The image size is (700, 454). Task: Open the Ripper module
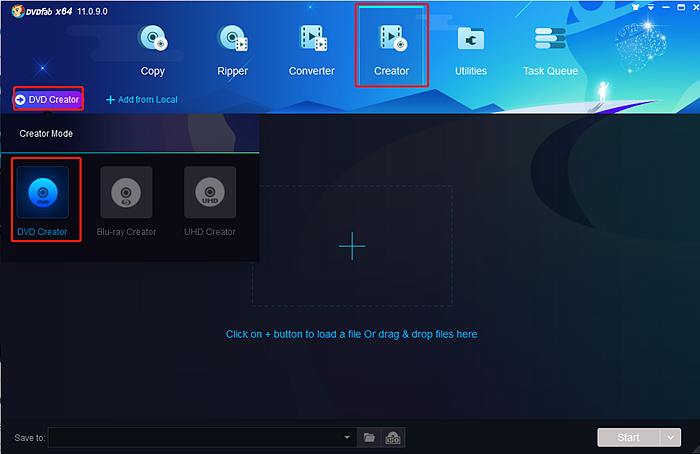(233, 50)
